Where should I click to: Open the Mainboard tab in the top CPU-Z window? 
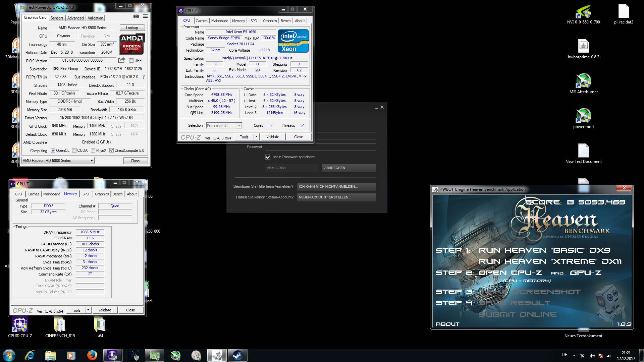click(x=220, y=21)
